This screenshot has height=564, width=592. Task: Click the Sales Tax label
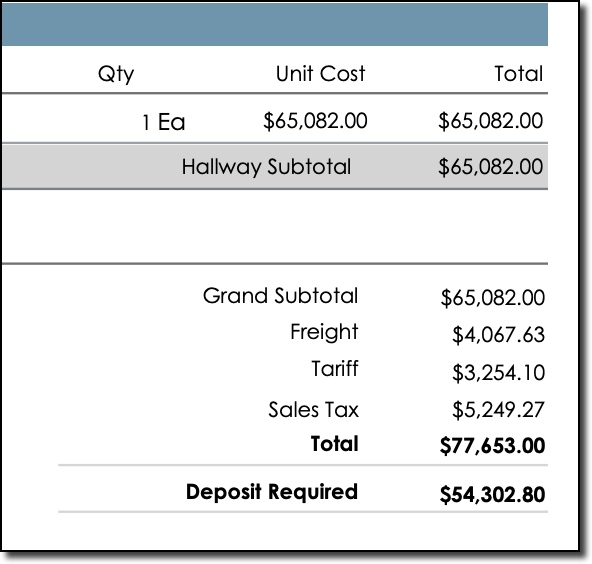tap(313, 410)
